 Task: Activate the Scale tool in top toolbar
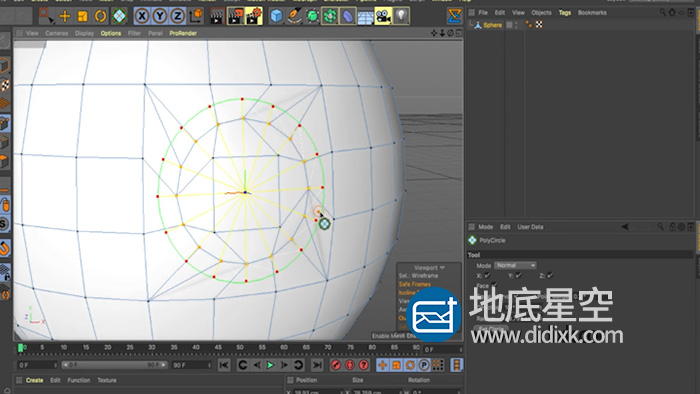point(83,17)
